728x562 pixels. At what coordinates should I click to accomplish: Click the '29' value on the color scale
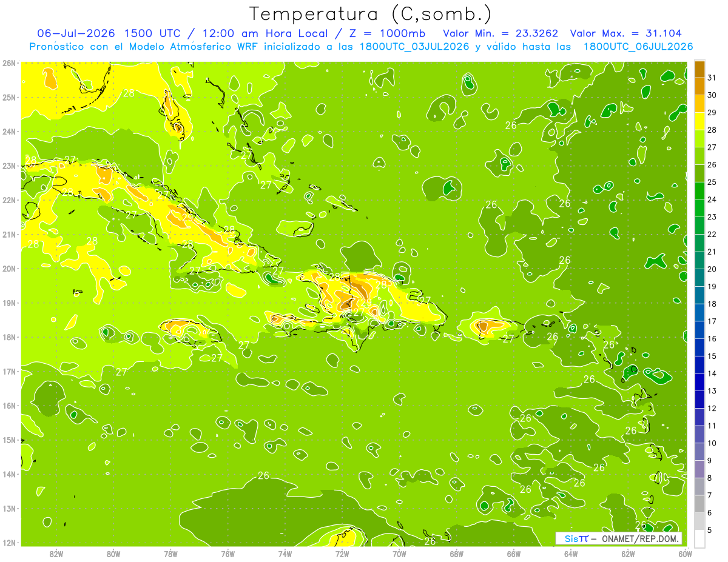[712, 112]
